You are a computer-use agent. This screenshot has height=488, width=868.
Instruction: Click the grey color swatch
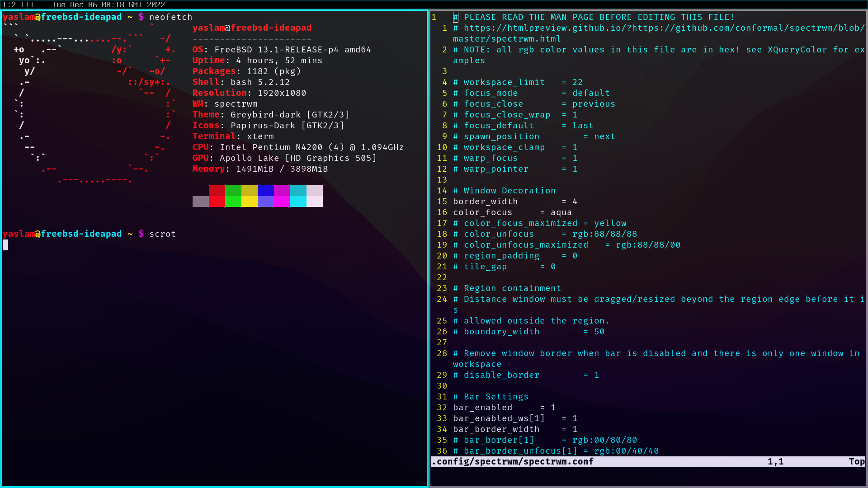pyautogui.click(x=200, y=202)
